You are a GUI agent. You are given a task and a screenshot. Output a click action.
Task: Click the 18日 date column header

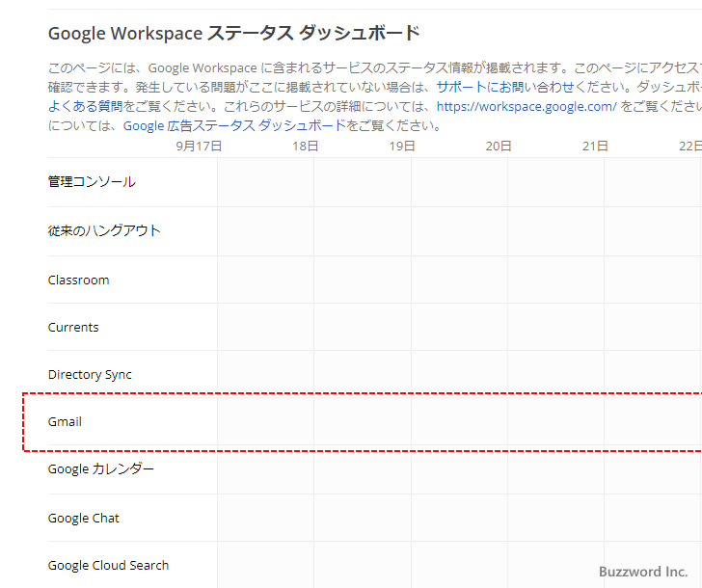click(x=306, y=147)
